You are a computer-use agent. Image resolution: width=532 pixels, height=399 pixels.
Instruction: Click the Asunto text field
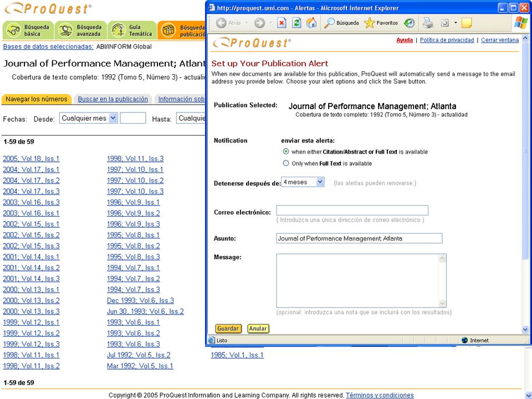pyautogui.click(x=359, y=238)
